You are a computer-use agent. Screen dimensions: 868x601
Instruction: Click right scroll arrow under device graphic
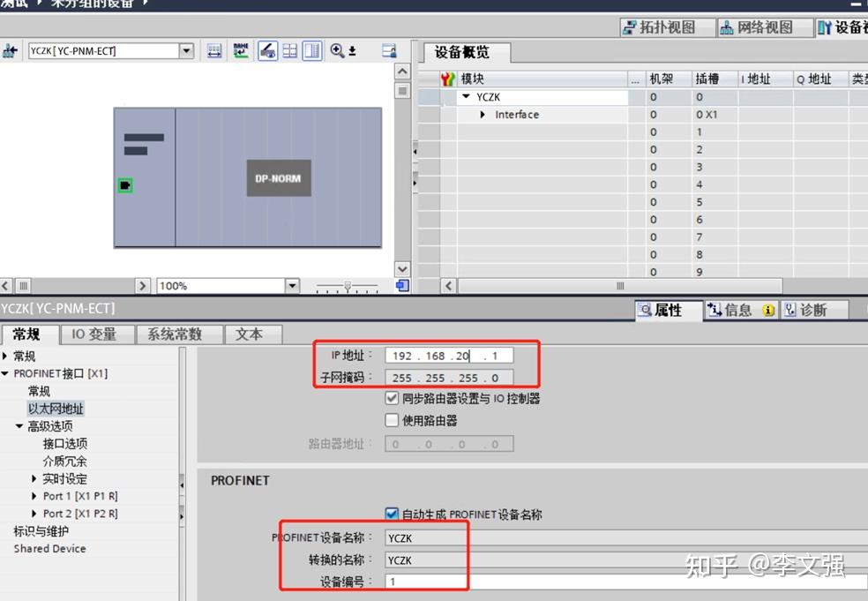pos(142,286)
